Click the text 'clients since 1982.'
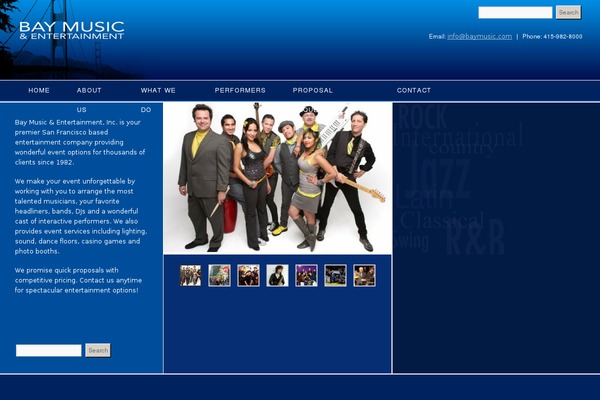 click(44, 162)
